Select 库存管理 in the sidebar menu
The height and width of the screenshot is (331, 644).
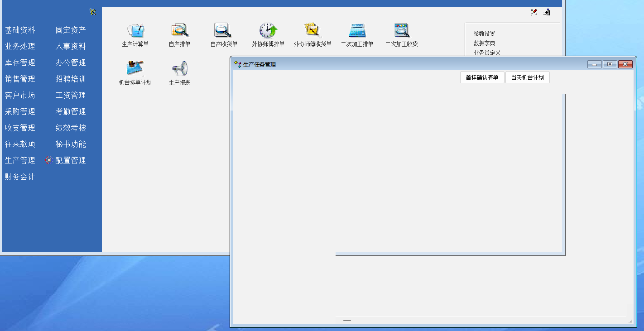20,62
